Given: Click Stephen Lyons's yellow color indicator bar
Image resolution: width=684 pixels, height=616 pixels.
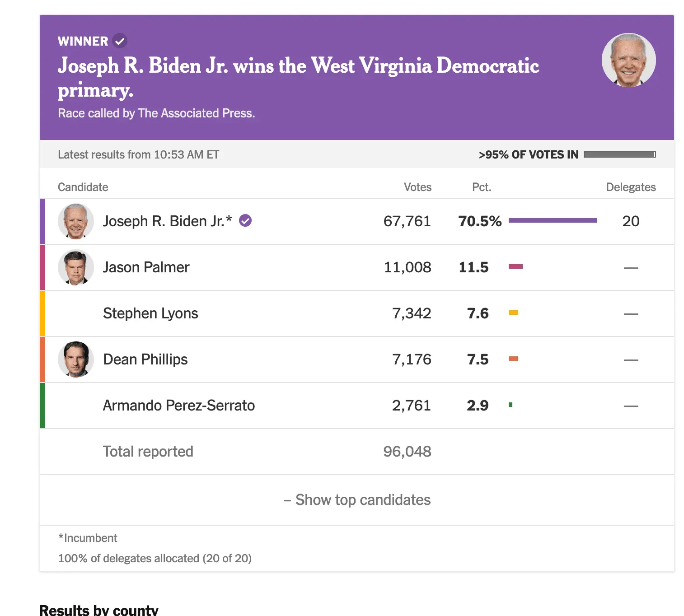Looking at the screenshot, I should (x=42, y=313).
